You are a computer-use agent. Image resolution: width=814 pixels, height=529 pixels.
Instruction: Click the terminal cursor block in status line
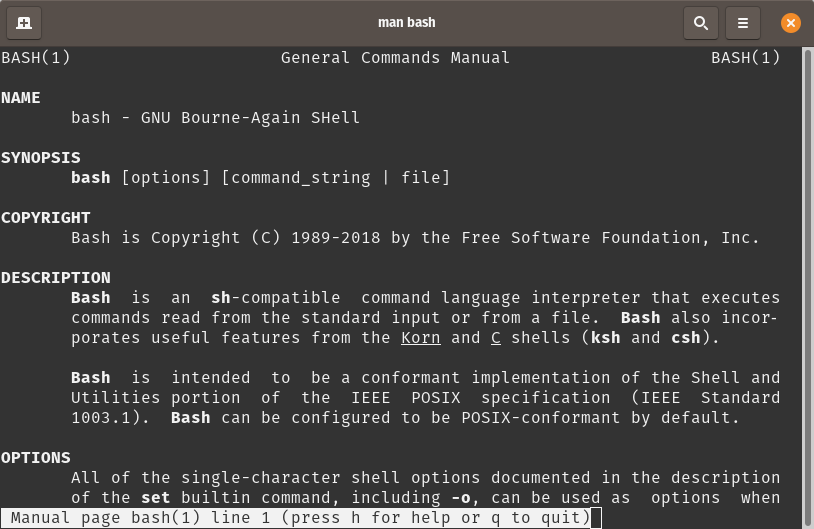click(x=596, y=518)
